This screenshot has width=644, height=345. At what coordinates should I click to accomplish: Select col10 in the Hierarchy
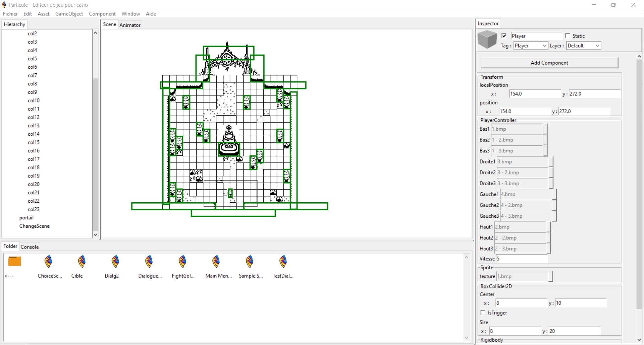[34, 100]
